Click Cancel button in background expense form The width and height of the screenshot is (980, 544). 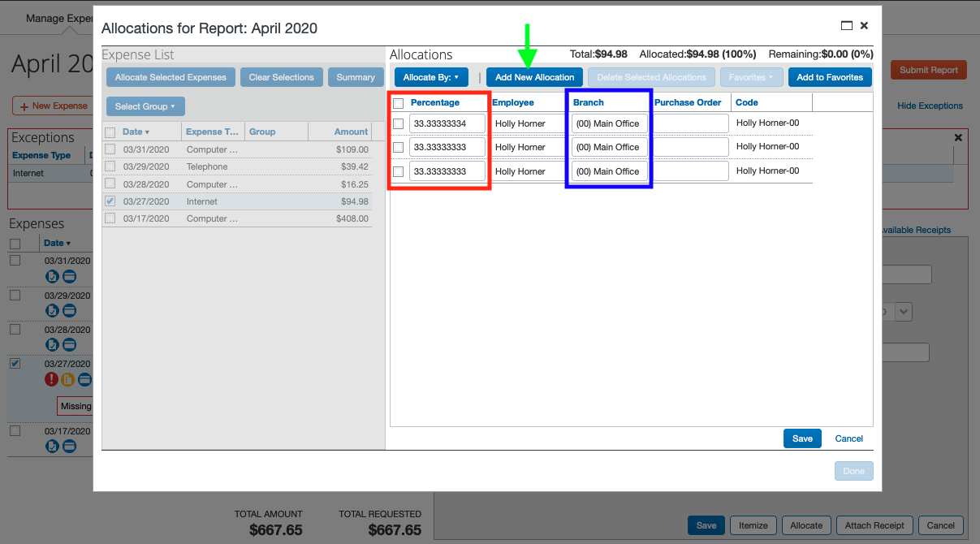941,525
